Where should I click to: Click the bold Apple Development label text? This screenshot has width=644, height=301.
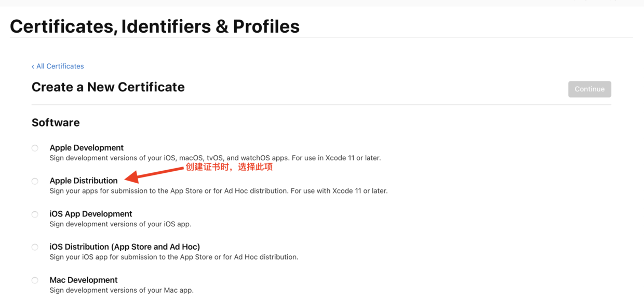point(86,148)
